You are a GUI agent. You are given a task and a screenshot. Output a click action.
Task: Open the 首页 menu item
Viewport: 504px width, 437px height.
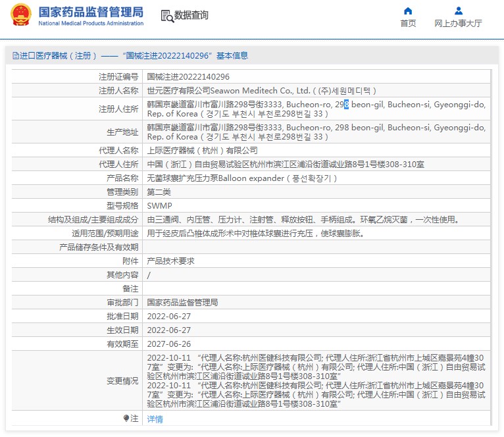pyautogui.click(x=408, y=24)
